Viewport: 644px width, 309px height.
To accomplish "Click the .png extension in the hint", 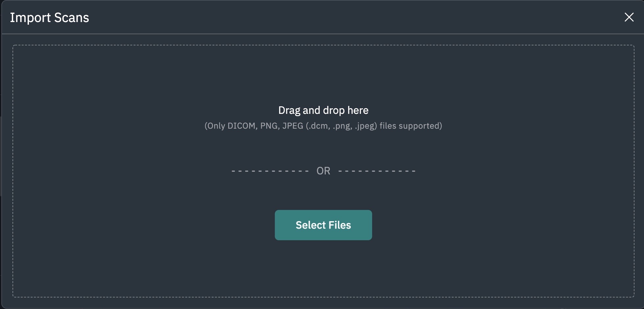I will point(341,126).
